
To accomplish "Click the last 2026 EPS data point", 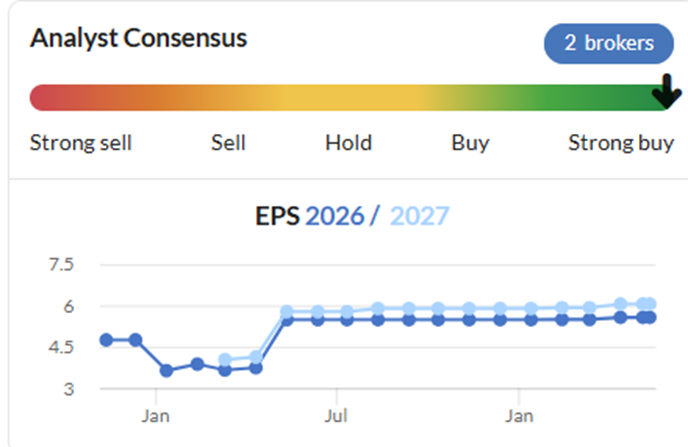I will (x=650, y=318).
